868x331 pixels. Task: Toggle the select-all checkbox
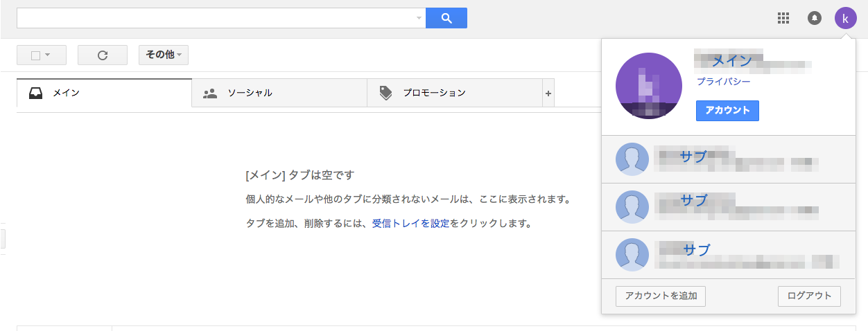[36, 55]
